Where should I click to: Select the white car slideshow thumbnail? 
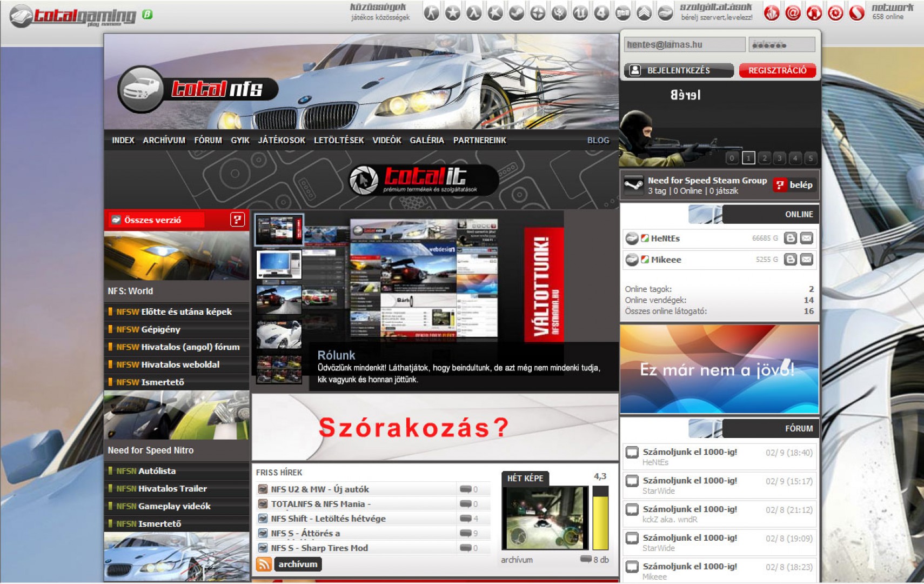[279, 334]
